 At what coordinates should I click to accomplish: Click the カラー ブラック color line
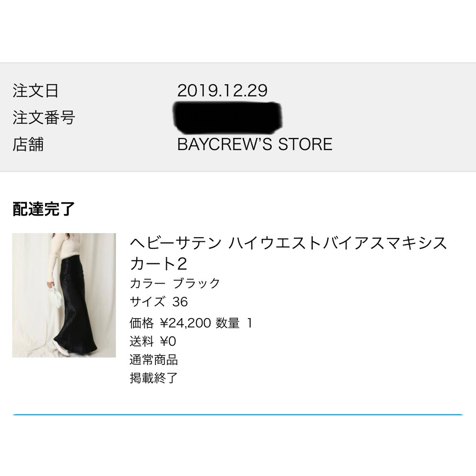click(x=175, y=283)
